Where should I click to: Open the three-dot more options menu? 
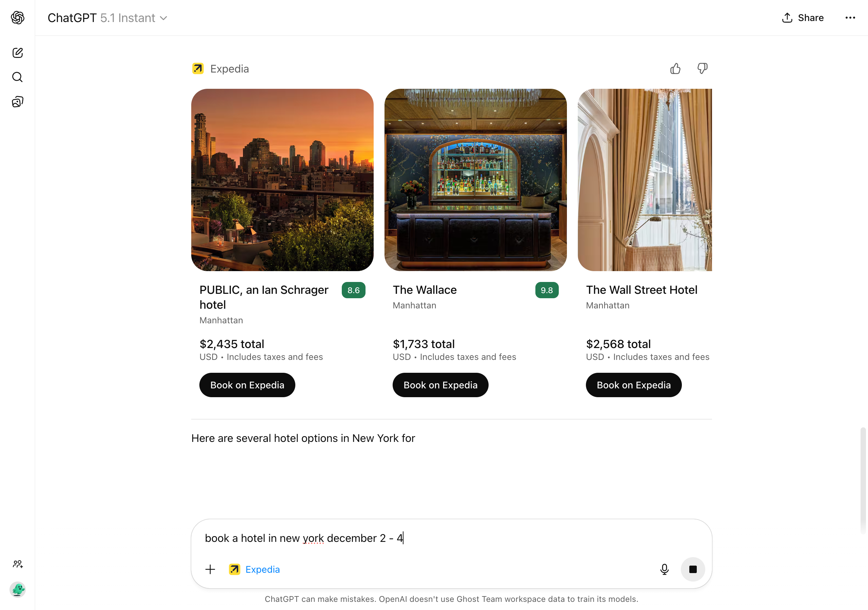(x=850, y=18)
